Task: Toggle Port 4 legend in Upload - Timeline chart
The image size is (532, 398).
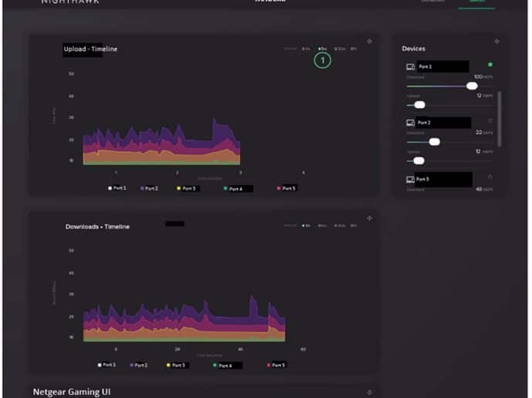Action: [x=233, y=189]
